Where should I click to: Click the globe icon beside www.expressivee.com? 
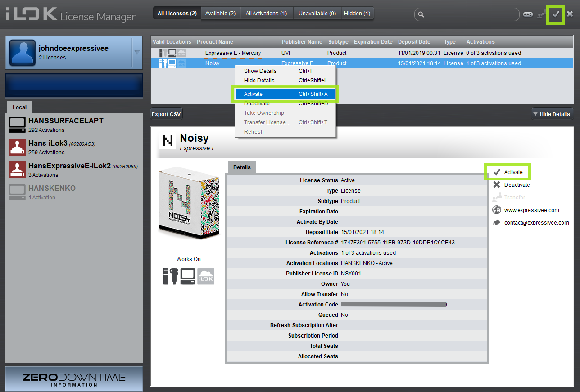pyautogui.click(x=497, y=210)
